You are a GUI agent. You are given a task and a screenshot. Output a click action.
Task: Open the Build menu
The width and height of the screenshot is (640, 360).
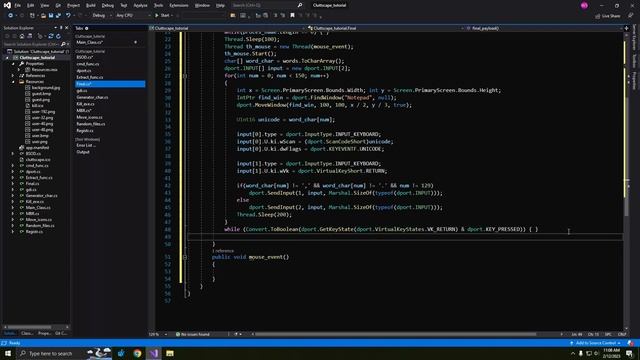pyautogui.click(x=91, y=5)
